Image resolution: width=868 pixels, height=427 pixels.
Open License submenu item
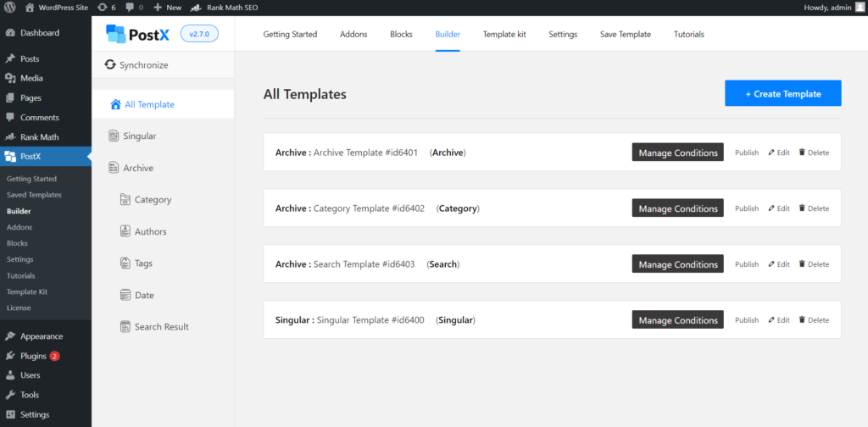coord(19,308)
